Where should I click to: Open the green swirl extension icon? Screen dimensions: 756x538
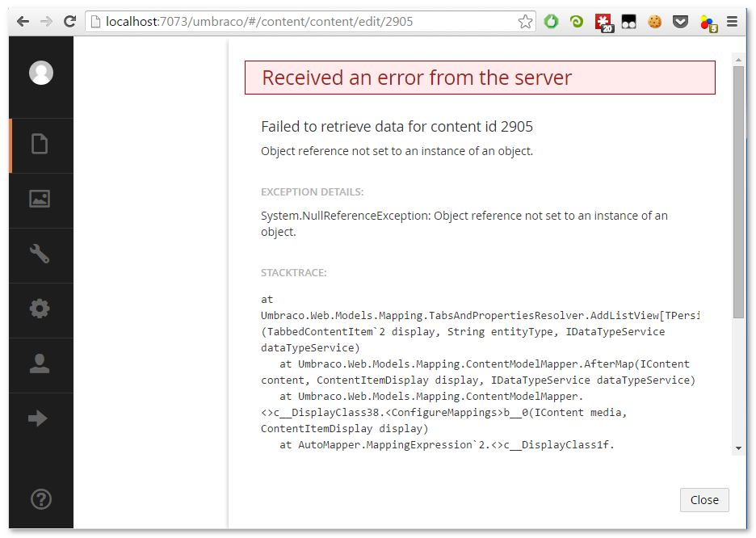tap(577, 22)
